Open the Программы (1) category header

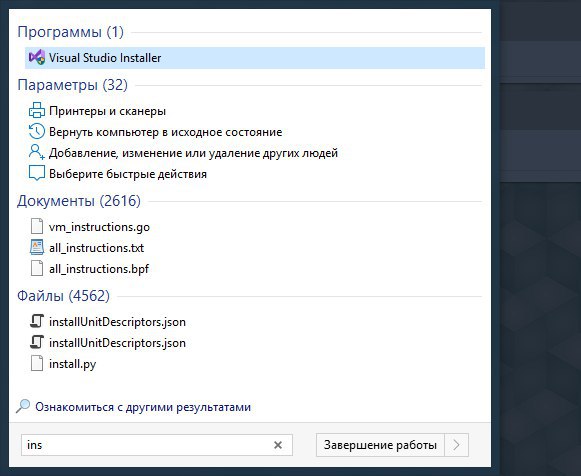pos(70,32)
